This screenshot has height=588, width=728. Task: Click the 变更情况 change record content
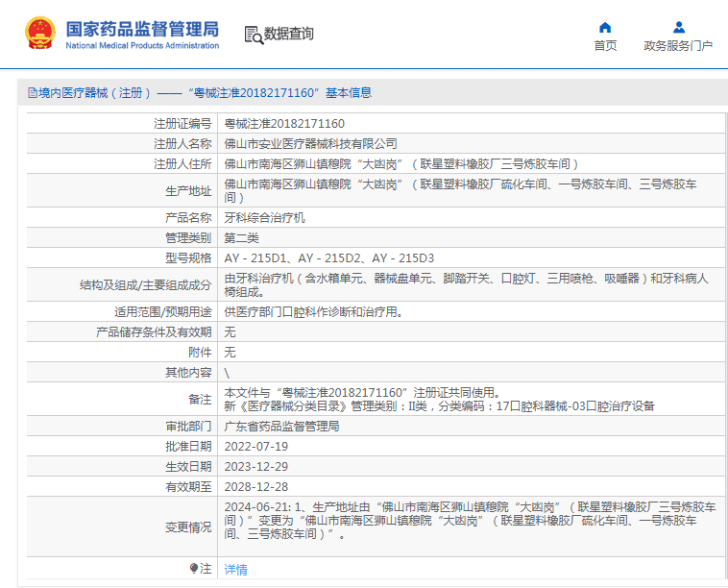click(470, 520)
